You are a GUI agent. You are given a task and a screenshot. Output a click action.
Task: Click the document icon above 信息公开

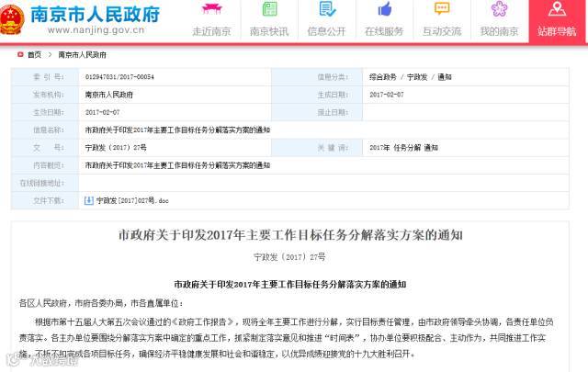coord(327,9)
